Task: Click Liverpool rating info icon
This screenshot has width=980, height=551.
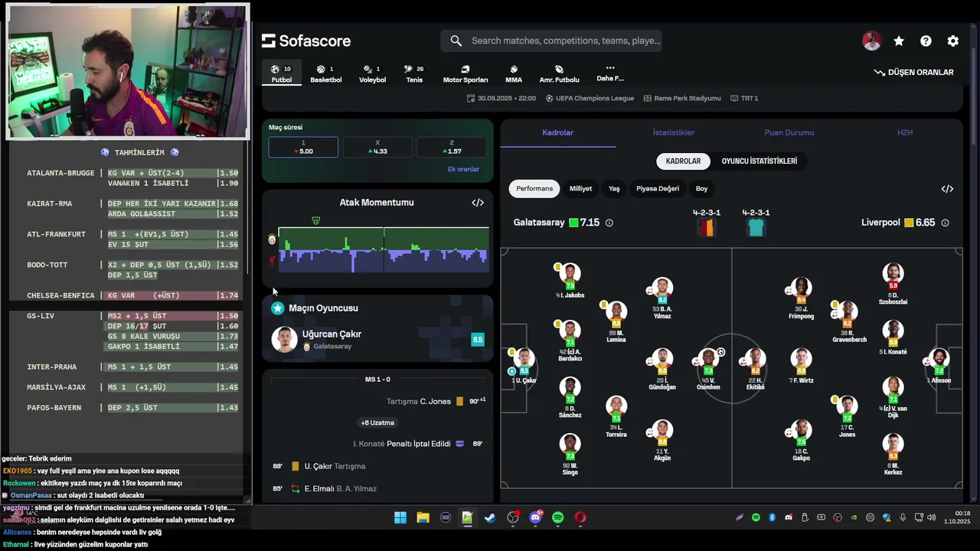Action: [x=945, y=223]
